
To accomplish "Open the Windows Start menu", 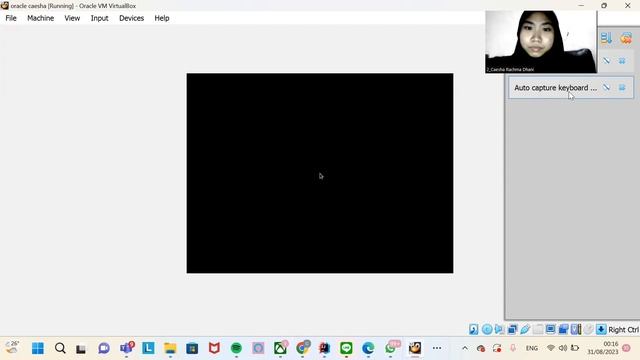I will (38, 348).
